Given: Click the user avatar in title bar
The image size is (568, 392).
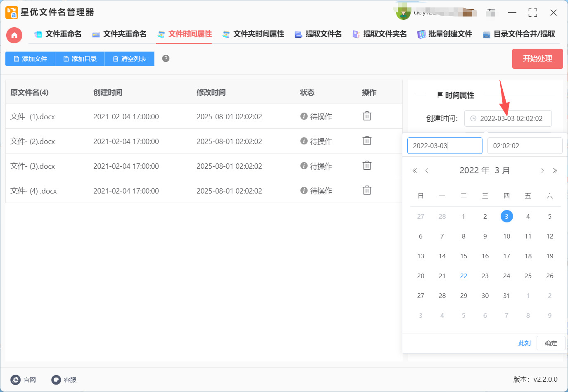Looking at the screenshot, I should click(403, 13).
